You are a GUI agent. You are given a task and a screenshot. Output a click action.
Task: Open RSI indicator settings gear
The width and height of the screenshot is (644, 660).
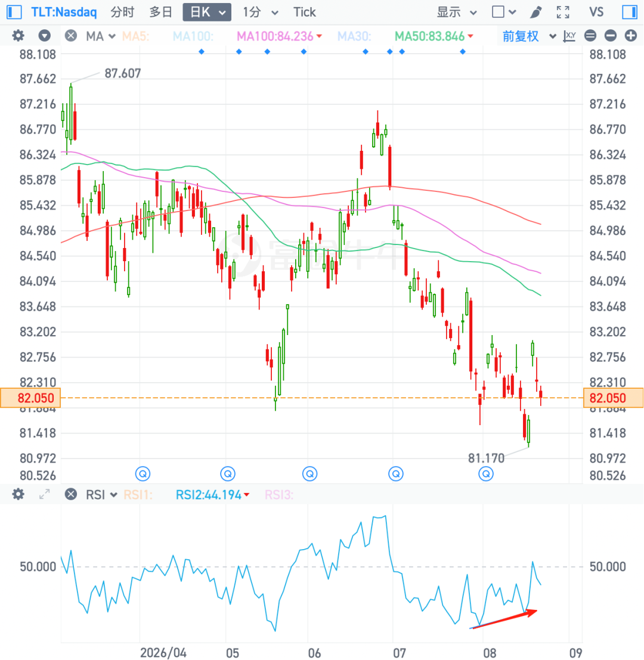(18, 494)
